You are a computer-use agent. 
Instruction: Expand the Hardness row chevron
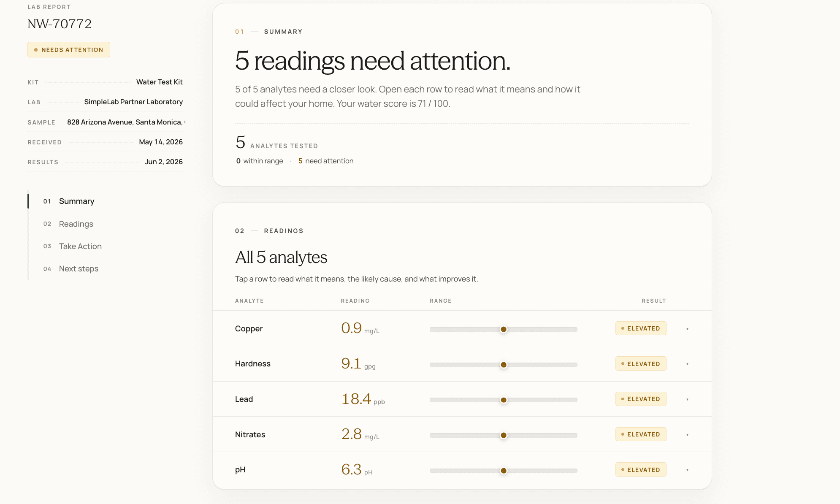click(687, 364)
